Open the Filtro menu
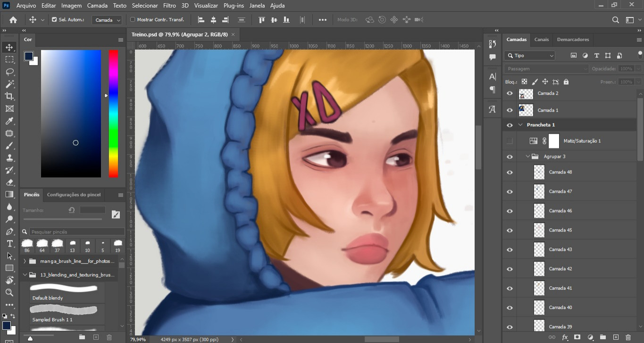The width and height of the screenshot is (644, 343). pyautogui.click(x=169, y=6)
